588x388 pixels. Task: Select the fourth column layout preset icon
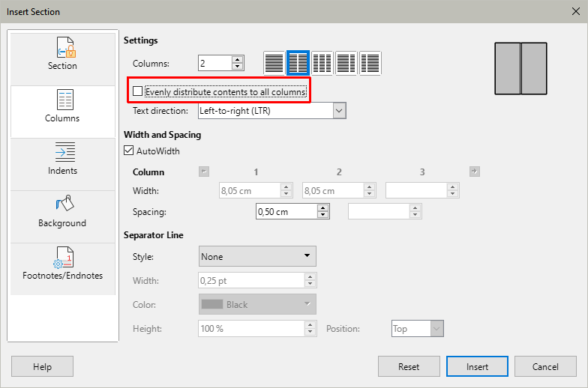(346, 63)
